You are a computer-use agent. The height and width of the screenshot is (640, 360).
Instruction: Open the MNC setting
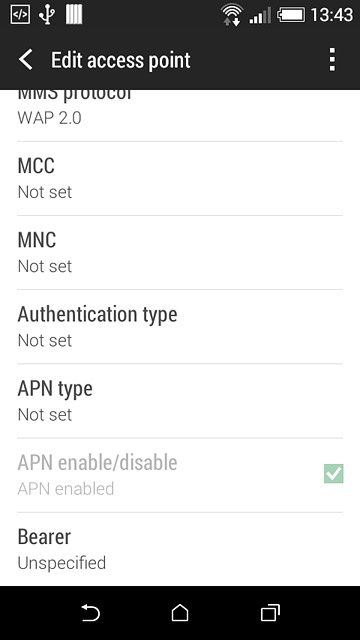click(x=180, y=253)
